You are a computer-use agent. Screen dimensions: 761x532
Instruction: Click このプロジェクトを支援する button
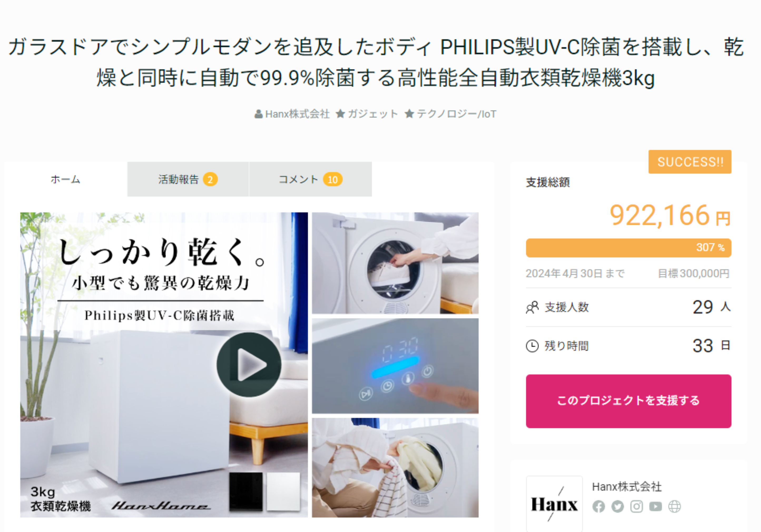pyautogui.click(x=629, y=401)
